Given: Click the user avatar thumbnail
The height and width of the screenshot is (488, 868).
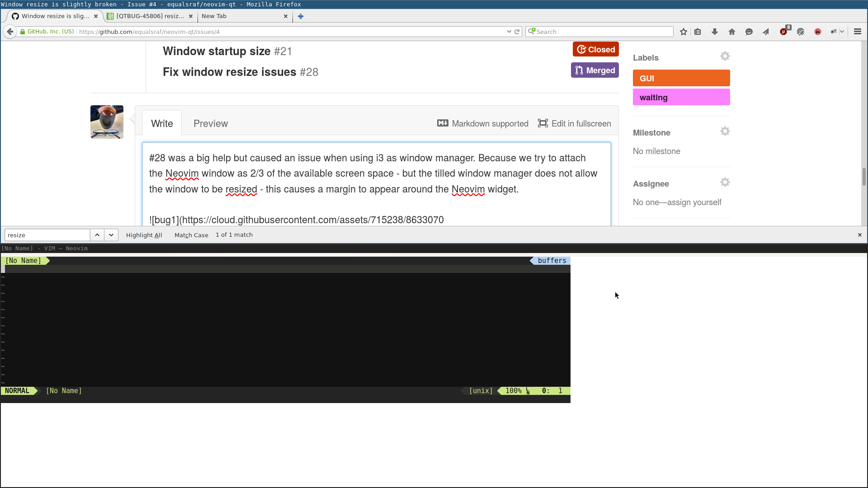Looking at the screenshot, I should click(x=107, y=122).
